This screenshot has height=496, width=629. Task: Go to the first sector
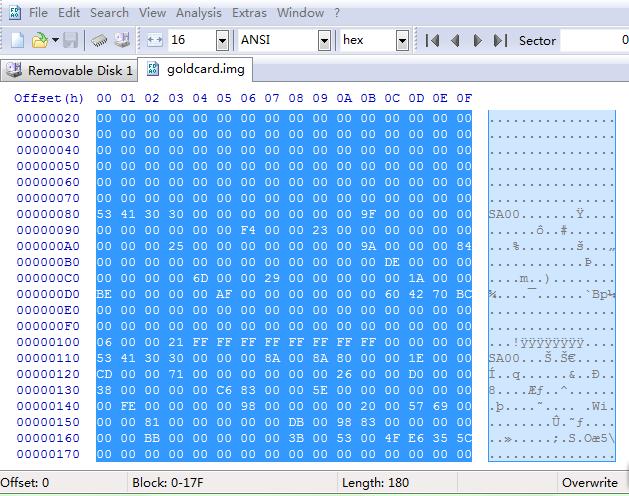pyautogui.click(x=432, y=41)
